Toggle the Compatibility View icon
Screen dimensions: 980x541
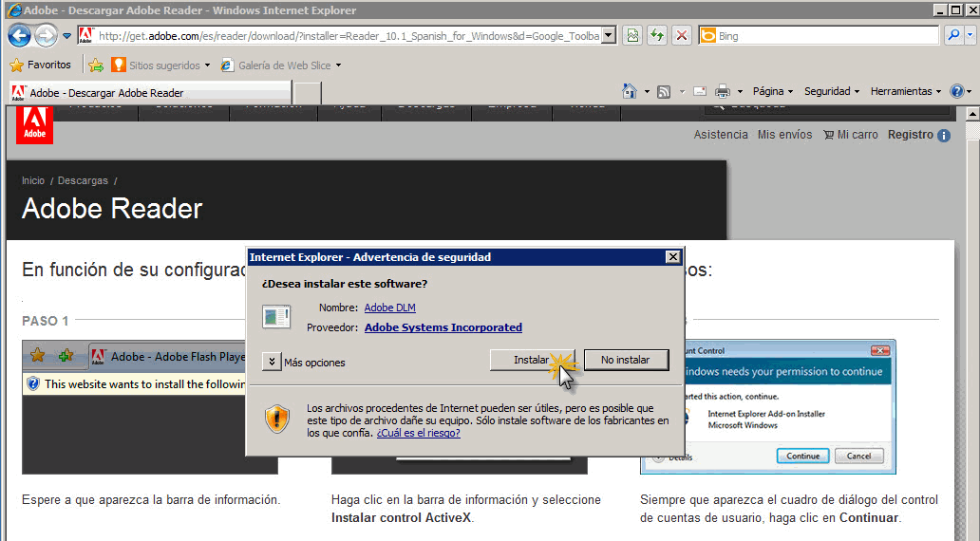pos(632,36)
